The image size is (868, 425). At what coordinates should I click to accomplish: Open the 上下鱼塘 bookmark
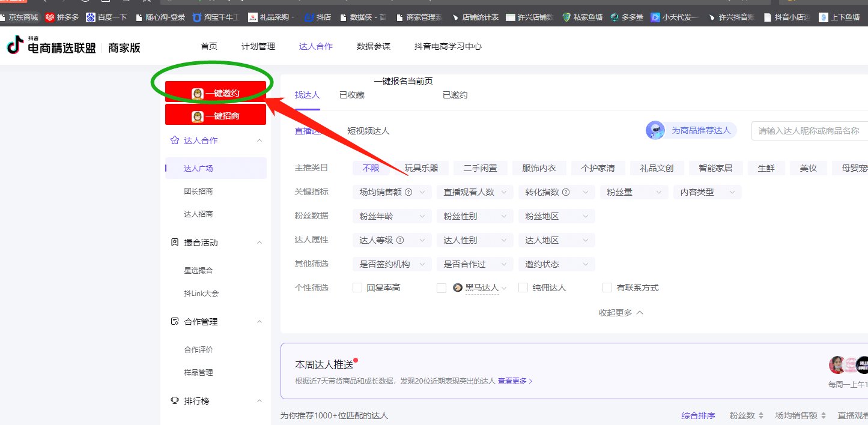[x=839, y=17]
